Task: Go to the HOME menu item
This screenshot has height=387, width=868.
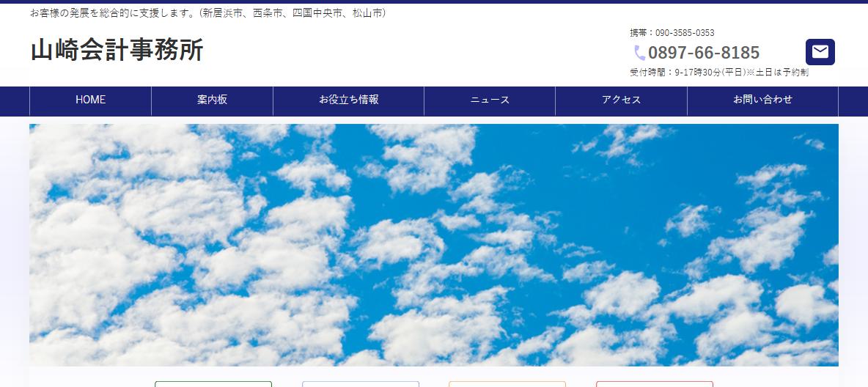Action: (90, 100)
